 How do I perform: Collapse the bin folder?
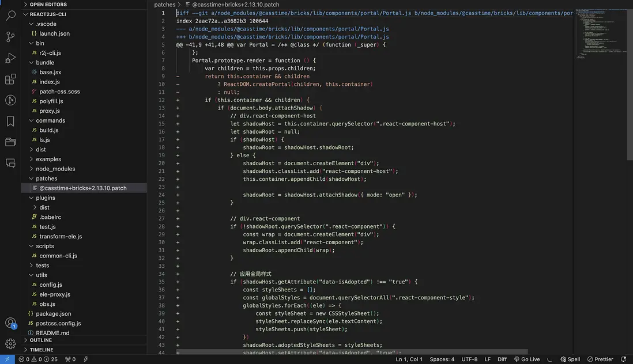(84, 43)
